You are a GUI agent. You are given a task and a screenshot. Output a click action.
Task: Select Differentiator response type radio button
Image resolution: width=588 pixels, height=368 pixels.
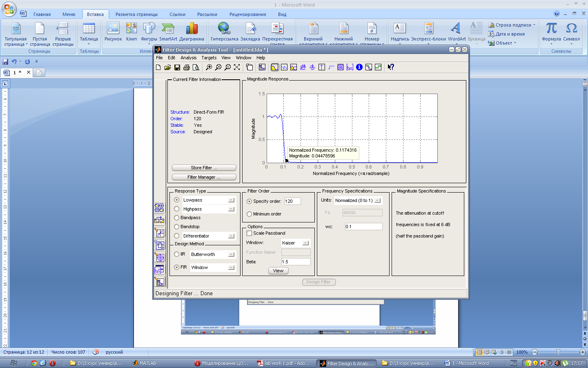click(177, 236)
